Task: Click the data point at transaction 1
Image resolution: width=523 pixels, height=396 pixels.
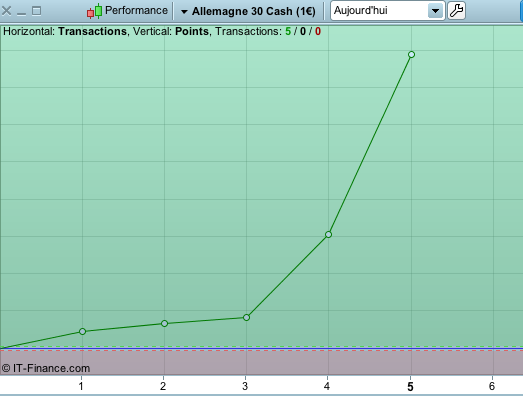Action: click(82, 331)
